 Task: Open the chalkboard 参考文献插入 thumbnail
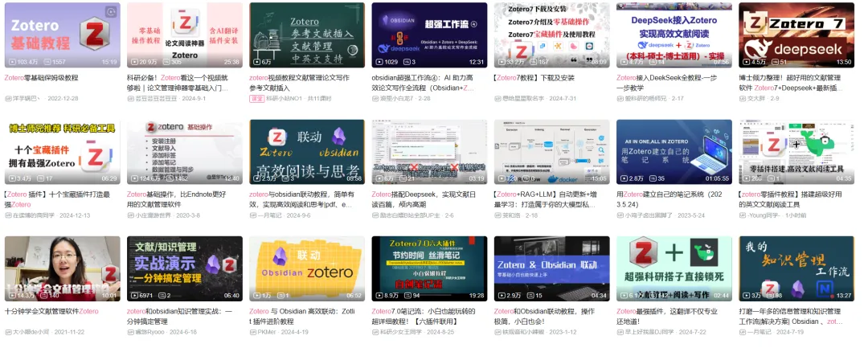[307, 35]
